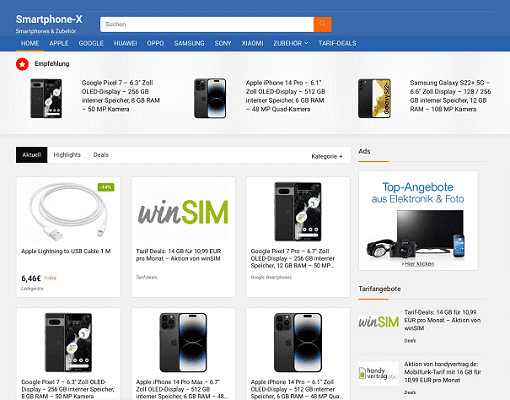Open the OPPO category menu
This screenshot has width=510, height=400.
pyautogui.click(x=155, y=43)
